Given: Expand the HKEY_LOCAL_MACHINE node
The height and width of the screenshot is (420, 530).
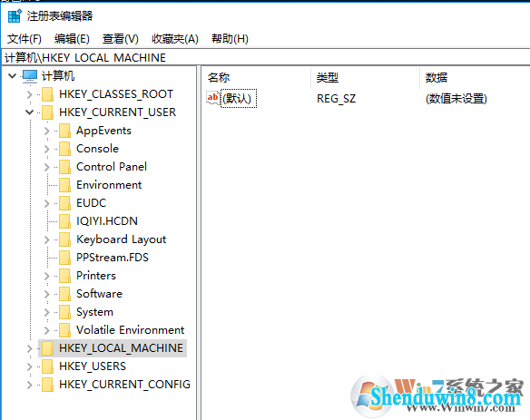Looking at the screenshot, I should (30, 348).
